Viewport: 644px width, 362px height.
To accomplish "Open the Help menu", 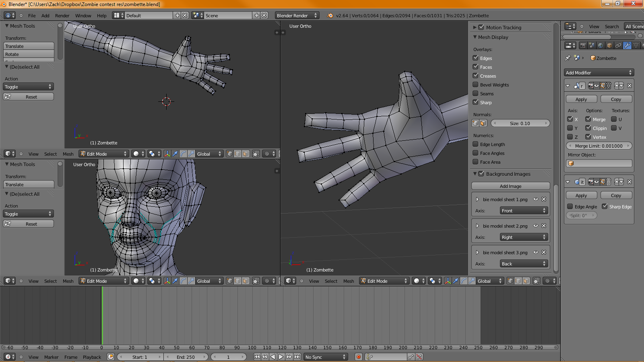I will 101,15.
